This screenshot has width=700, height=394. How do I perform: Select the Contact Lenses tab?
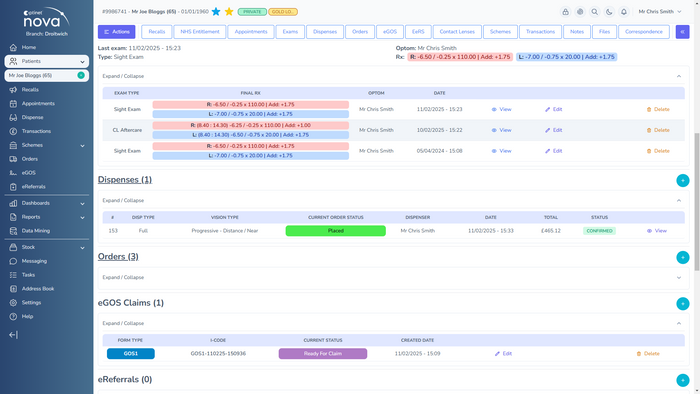(x=457, y=32)
